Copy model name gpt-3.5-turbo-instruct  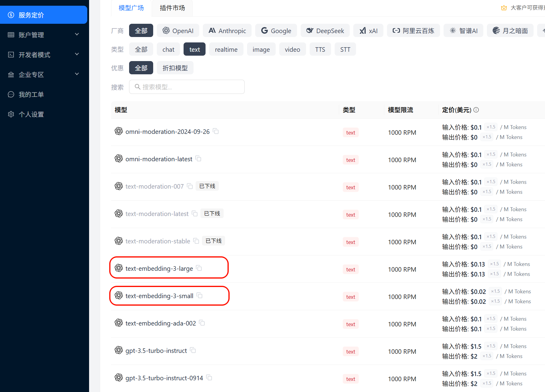pos(193,350)
